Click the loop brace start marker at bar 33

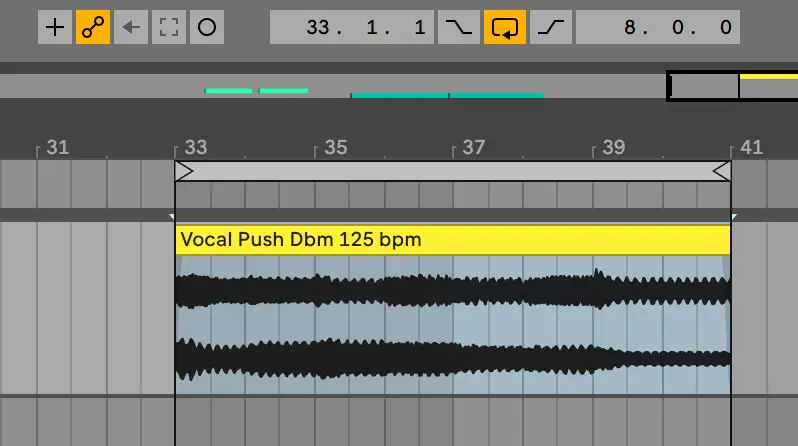[184, 172]
